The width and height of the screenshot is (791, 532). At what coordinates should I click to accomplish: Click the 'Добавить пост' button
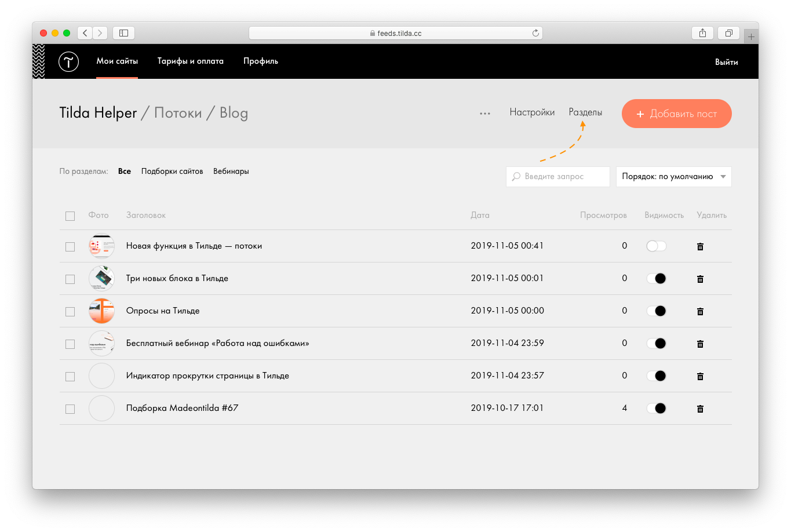677,114
